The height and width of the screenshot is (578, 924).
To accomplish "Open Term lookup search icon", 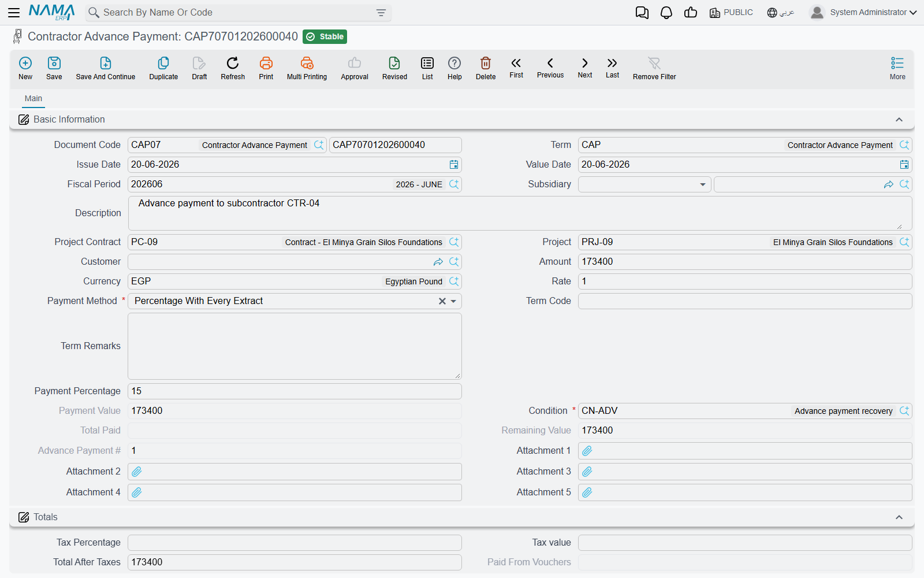I will click(904, 145).
